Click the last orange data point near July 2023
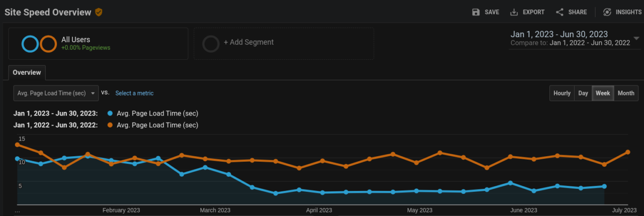This screenshot has height=216, width=644. coord(628,152)
